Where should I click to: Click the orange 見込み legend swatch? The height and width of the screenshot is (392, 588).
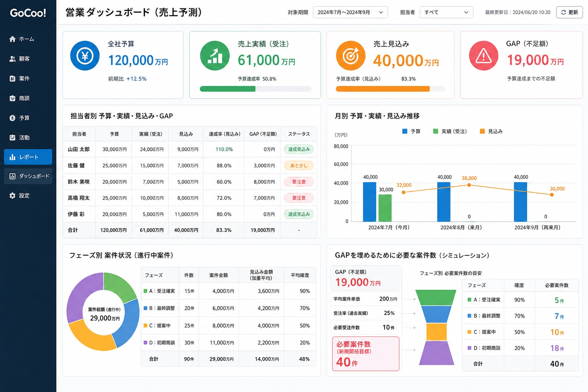click(482, 131)
